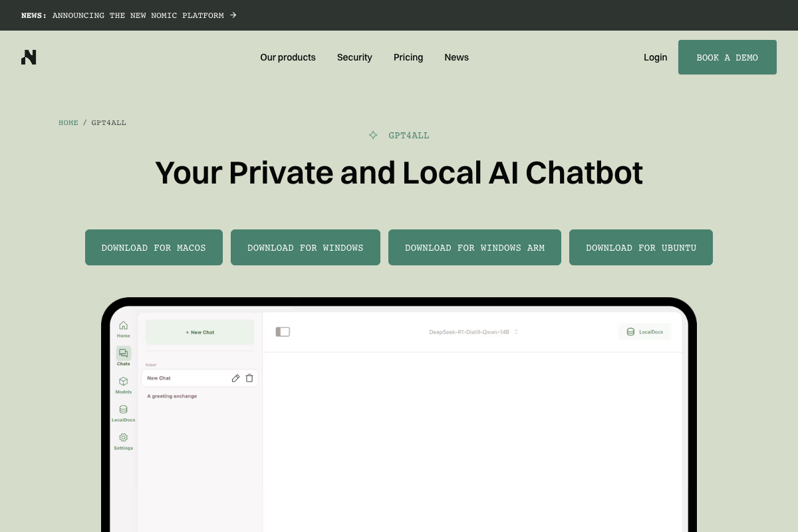Click the Book a Demo button
Screen dimensions: 798x532
727,57
